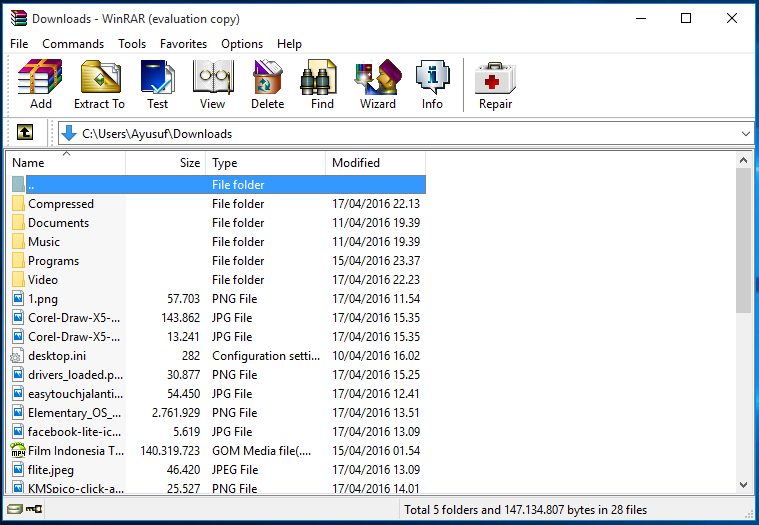Click the JPEG File type cell
This screenshot has height=525, width=759.
pyautogui.click(x=235, y=470)
